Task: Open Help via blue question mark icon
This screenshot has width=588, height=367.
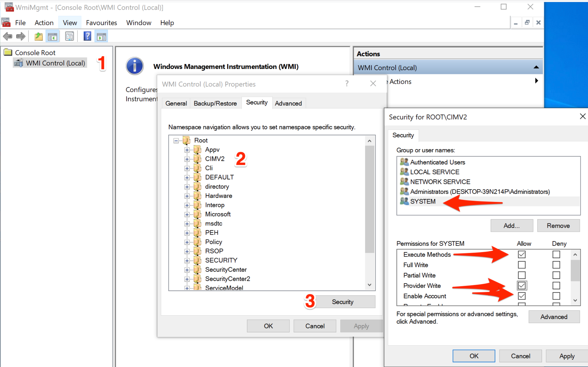Action: point(87,37)
